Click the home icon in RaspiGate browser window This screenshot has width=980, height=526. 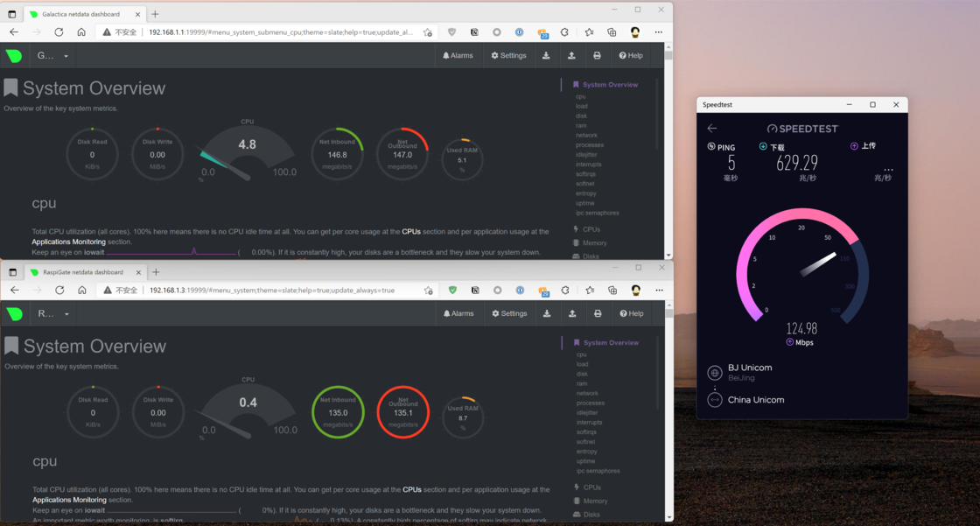(82, 291)
